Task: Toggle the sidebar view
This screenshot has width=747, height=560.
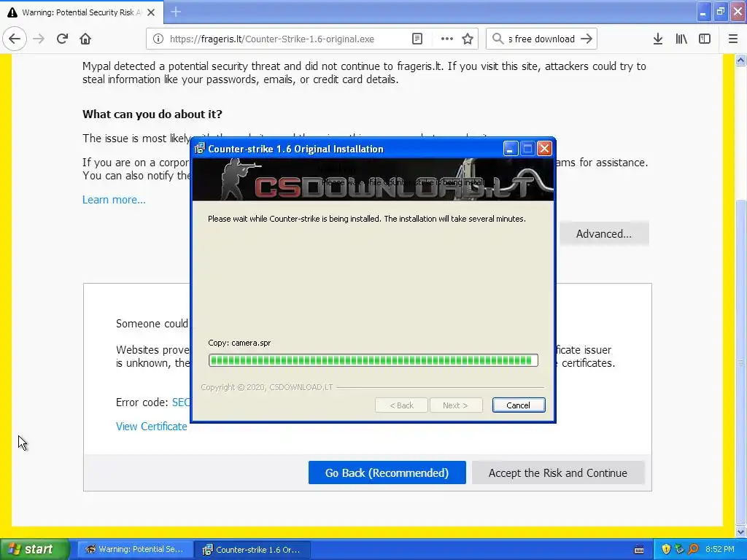Action: [x=705, y=39]
